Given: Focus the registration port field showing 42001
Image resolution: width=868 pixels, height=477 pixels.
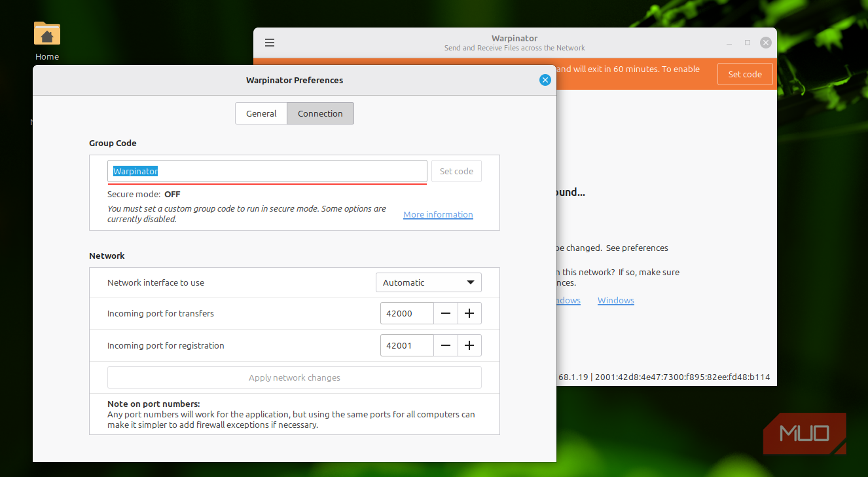Looking at the screenshot, I should coord(407,345).
